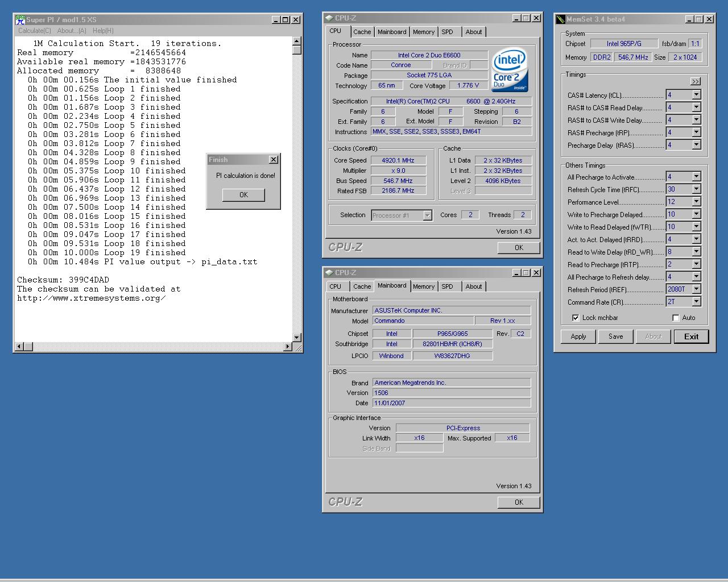The width and height of the screenshot is (728, 582).
Task: Switch to Mainboard tab in top CPU-Z
Action: click(x=392, y=32)
